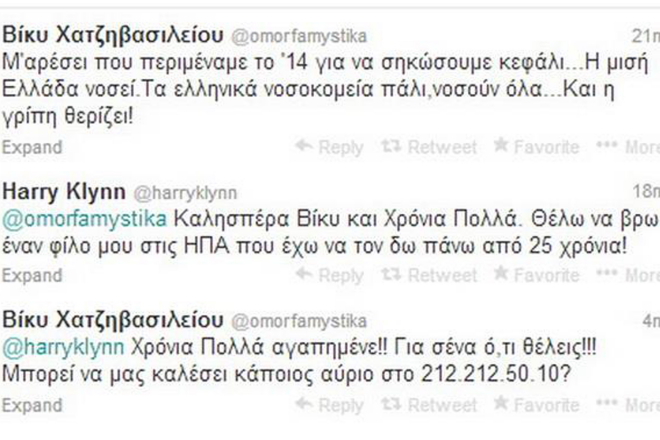Viewport: 660px width, 440px height.
Task: Expand the top tweet about Greek hospitals
Action: (x=32, y=147)
